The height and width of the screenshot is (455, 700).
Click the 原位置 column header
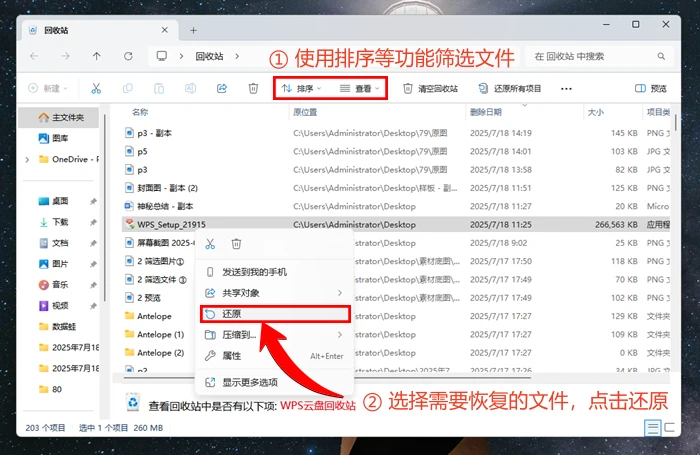(305, 112)
